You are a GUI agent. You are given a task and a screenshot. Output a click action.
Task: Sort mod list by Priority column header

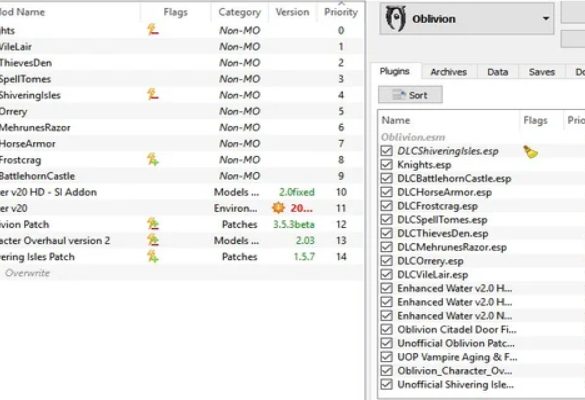coord(341,12)
